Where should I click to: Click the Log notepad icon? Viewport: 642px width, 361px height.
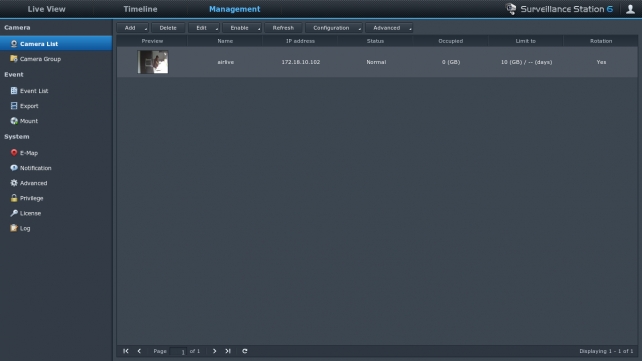14,228
